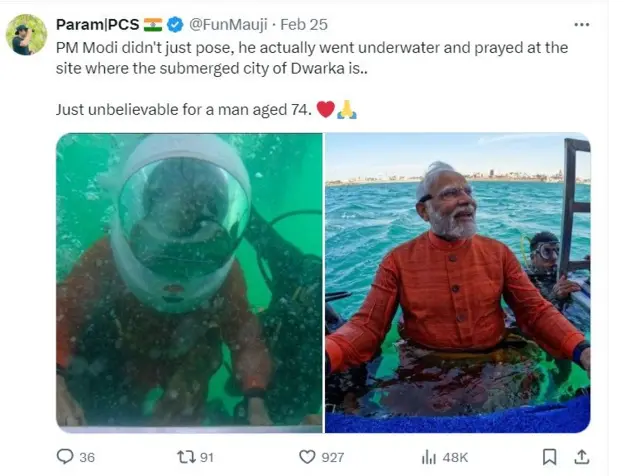The image size is (640, 476).
Task: Repost the tweet using the retweet icon
Action: click(184, 457)
